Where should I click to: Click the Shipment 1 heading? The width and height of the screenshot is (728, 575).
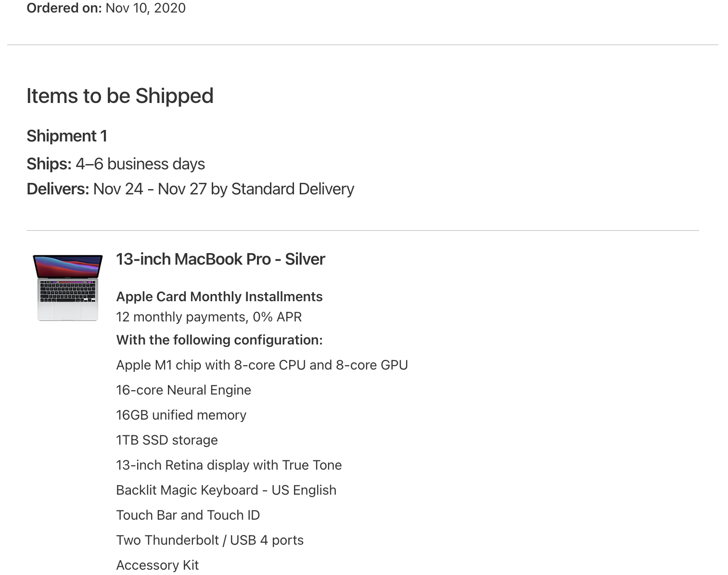click(x=67, y=136)
